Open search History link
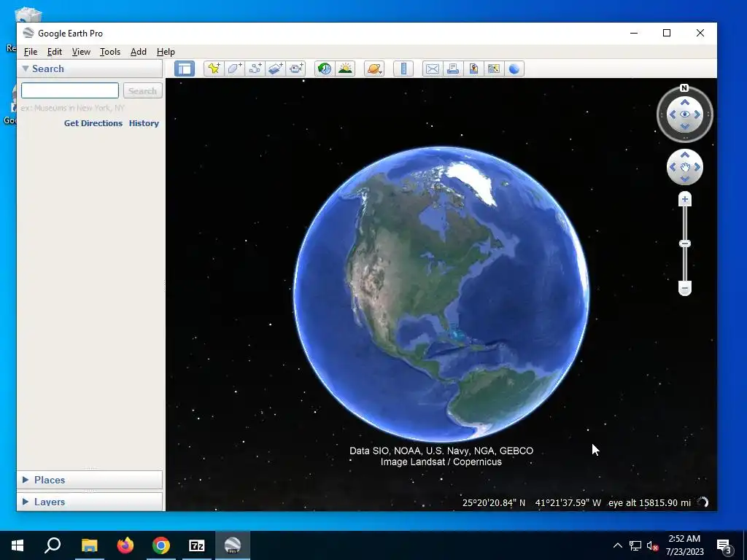This screenshot has width=747, height=560. point(144,122)
